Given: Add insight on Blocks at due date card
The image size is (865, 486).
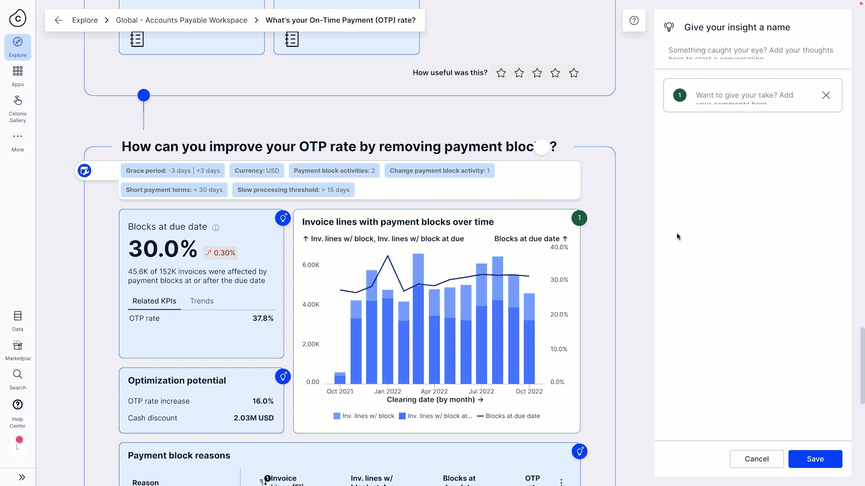Looking at the screenshot, I should point(282,218).
